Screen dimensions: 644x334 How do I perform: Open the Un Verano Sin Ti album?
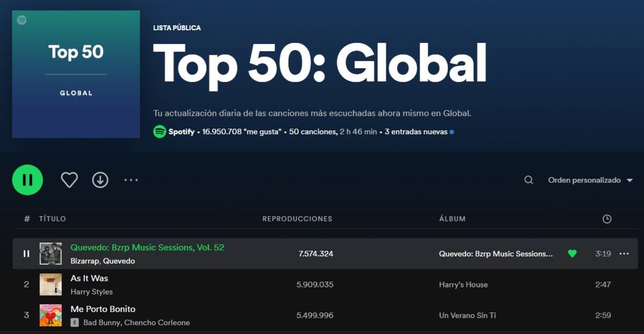pyautogui.click(x=467, y=315)
